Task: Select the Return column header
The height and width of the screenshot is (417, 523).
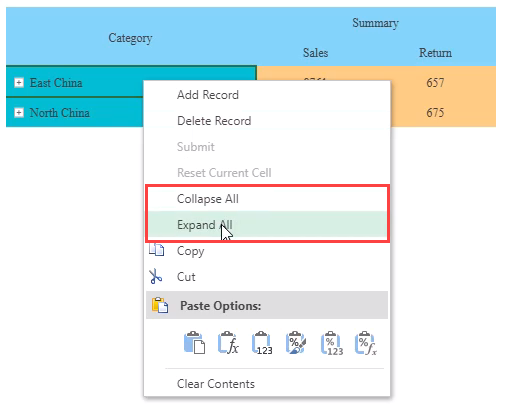Action: 435,53
